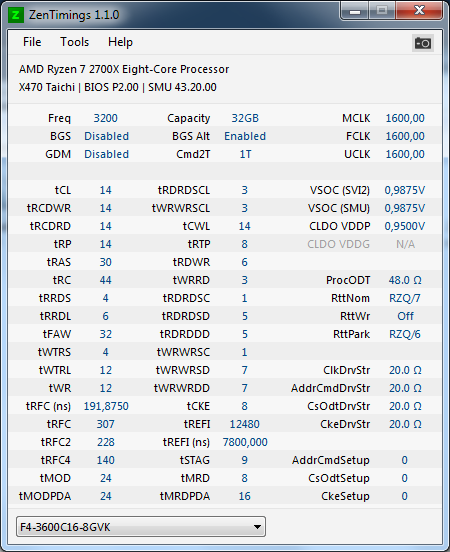Click the RttWr value Off
This screenshot has height=552, width=450.
tap(405, 316)
